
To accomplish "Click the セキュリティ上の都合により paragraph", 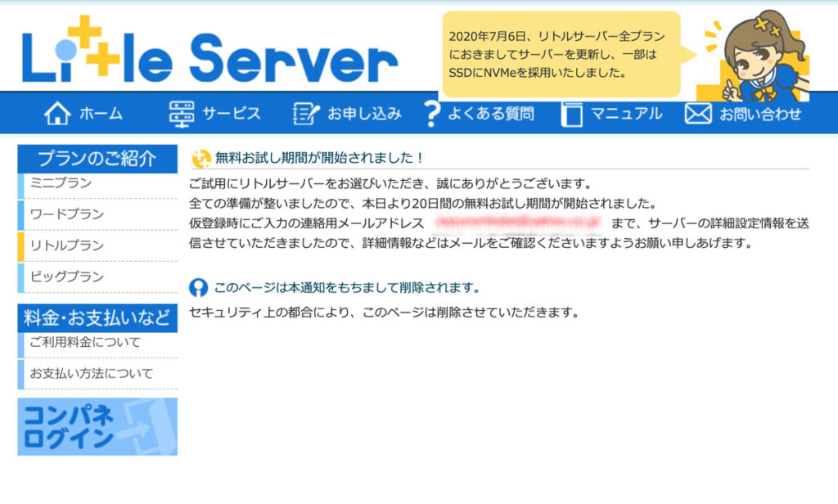I will [385, 312].
